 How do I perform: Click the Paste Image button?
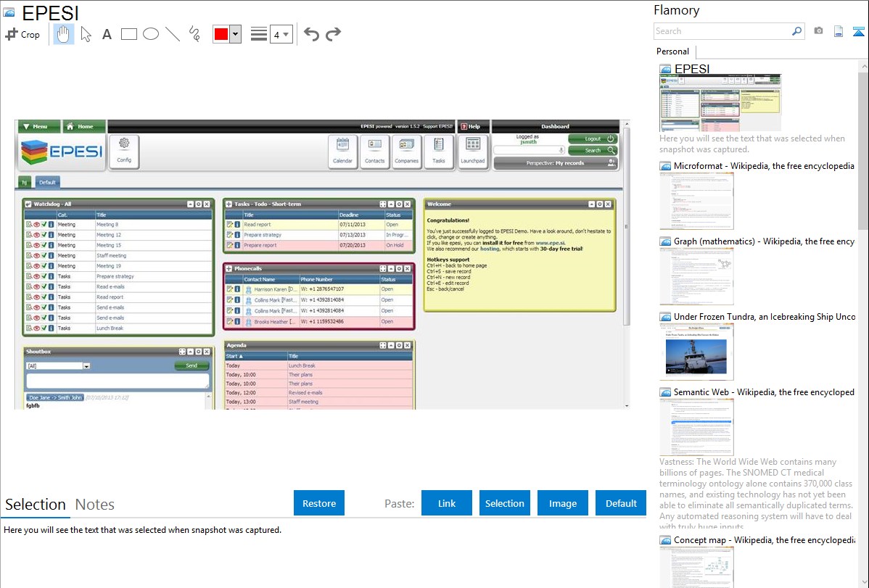pyautogui.click(x=562, y=503)
